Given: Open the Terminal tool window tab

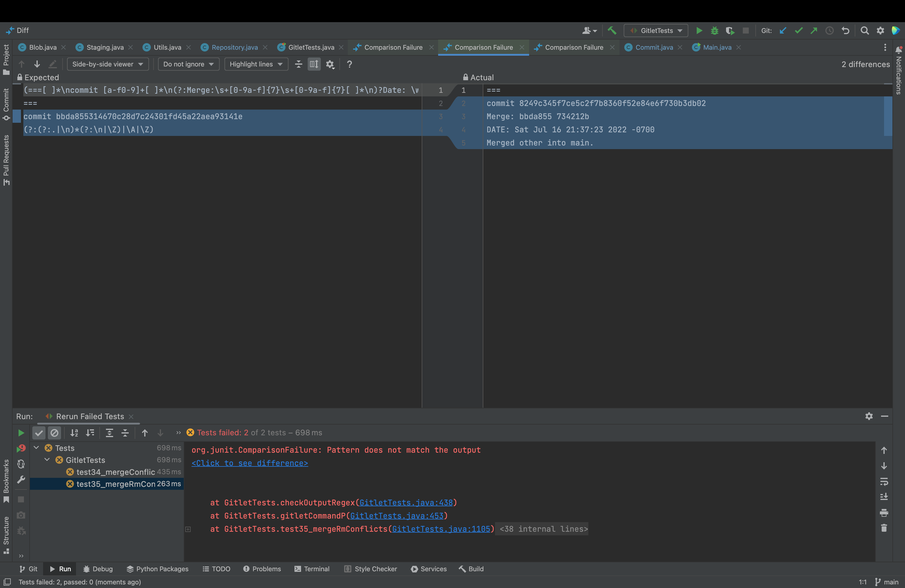Looking at the screenshot, I should coord(312,569).
